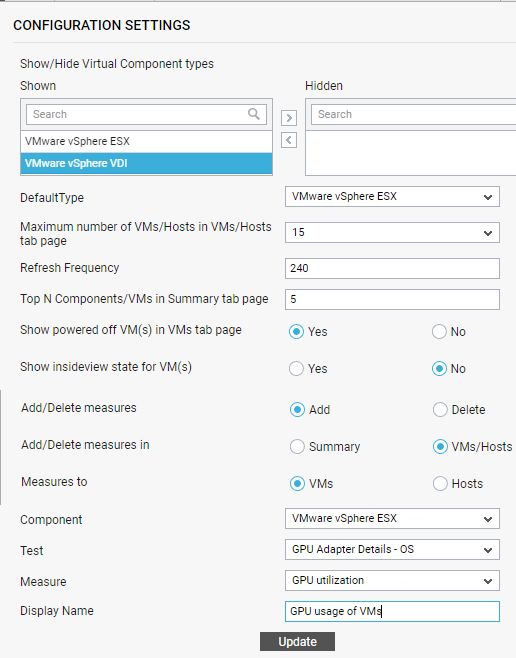The width and height of the screenshot is (516, 658).
Task: Focus the Hidden list Search field
Action: tap(413, 114)
